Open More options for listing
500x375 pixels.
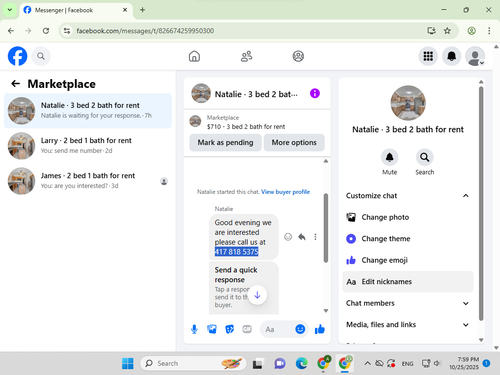coord(294,143)
